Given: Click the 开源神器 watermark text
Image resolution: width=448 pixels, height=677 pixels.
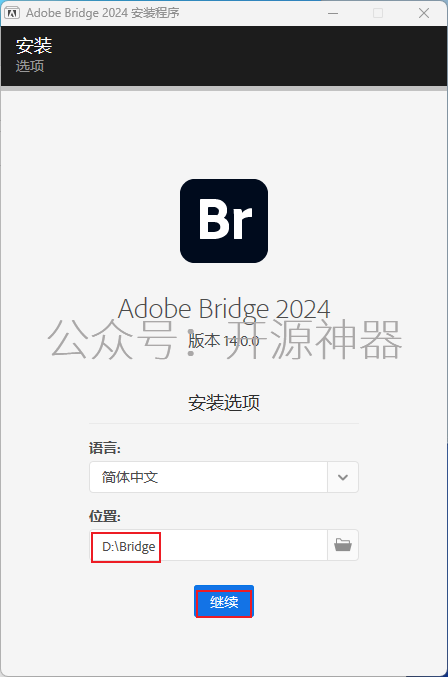Looking at the screenshot, I should [x=315, y=340].
